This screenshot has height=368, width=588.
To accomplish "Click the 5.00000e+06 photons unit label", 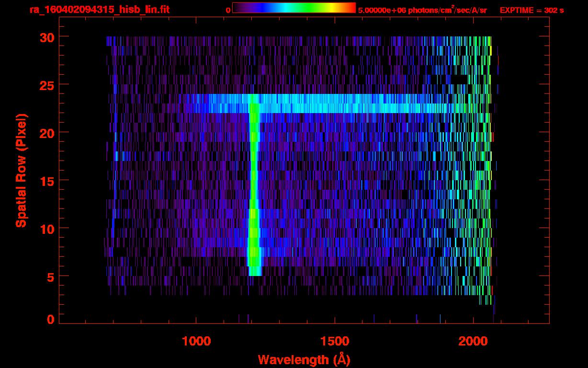I will (422, 10).
